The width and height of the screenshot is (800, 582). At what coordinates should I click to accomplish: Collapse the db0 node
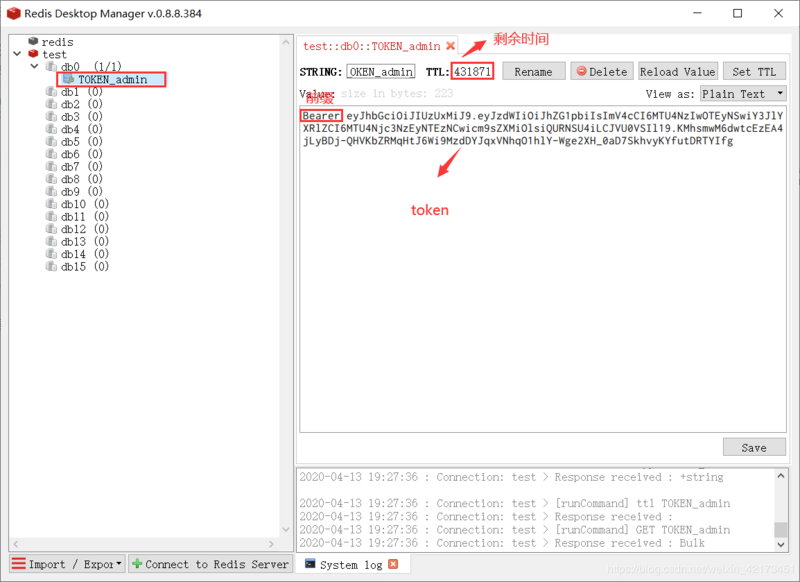pyautogui.click(x=34, y=65)
